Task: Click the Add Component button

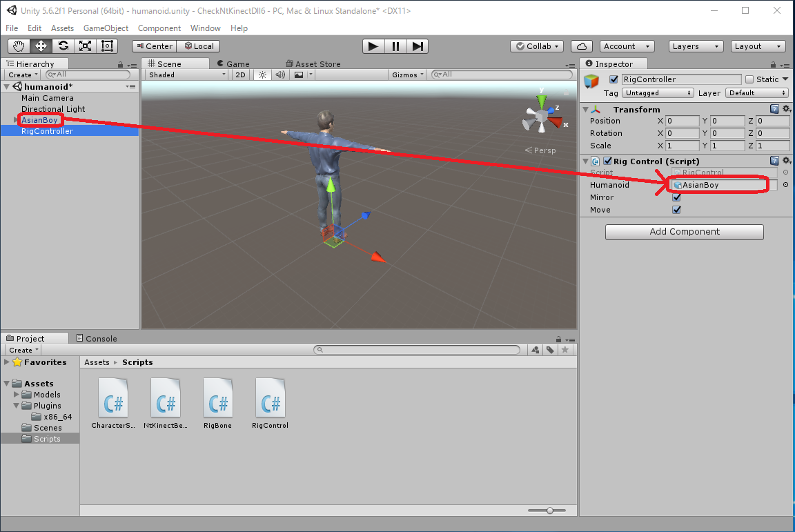Action: 684,232
